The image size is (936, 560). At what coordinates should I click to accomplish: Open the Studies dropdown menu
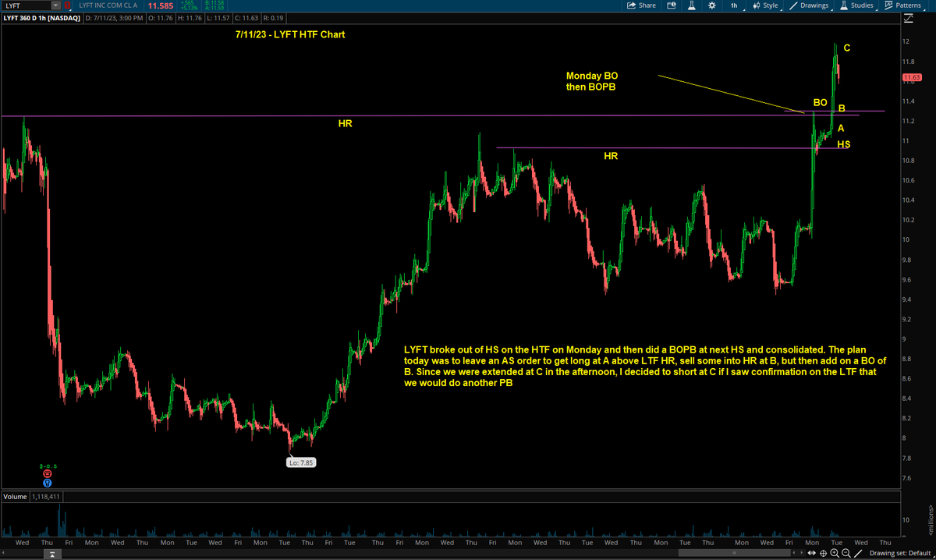pos(856,5)
